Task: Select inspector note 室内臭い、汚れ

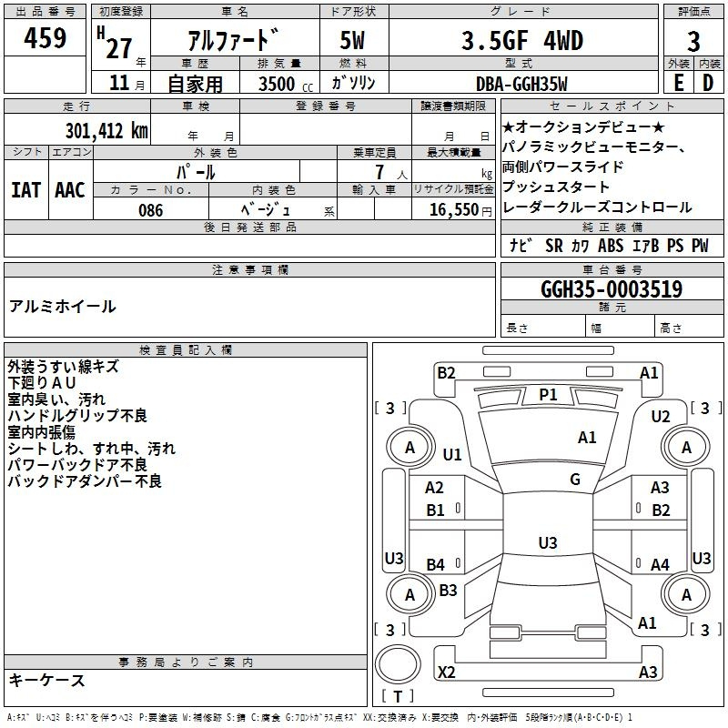Action: click(x=56, y=399)
